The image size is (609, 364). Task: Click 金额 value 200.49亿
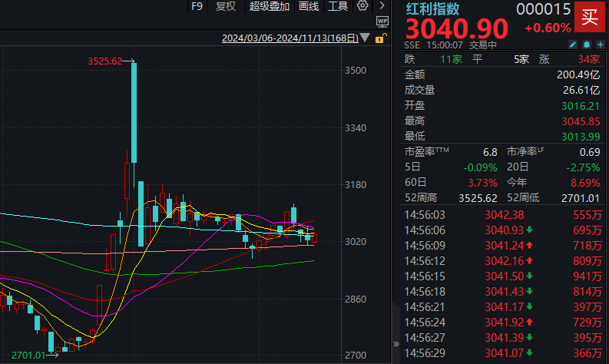tap(578, 74)
